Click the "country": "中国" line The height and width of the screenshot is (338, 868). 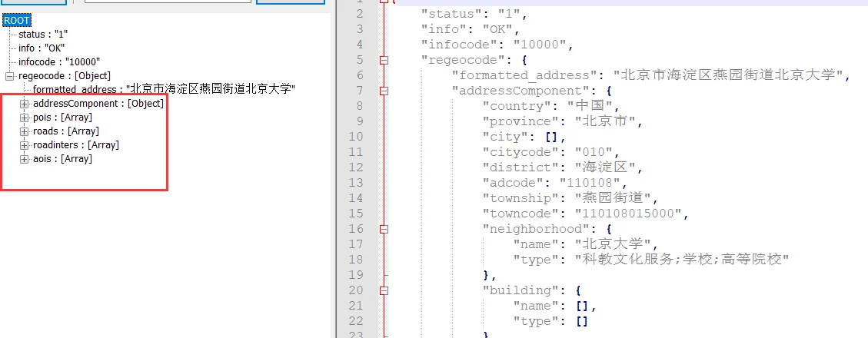click(551, 106)
